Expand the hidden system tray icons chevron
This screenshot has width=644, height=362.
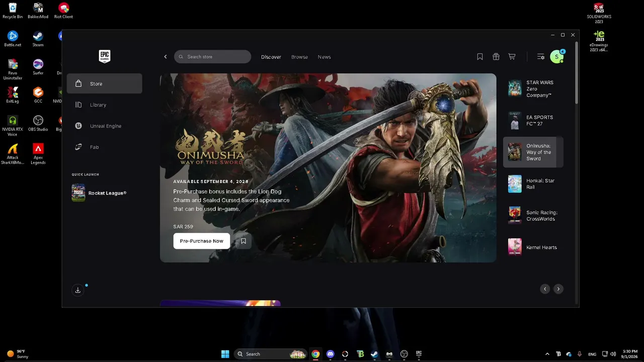pyautogui.click(x=547, y=354)
